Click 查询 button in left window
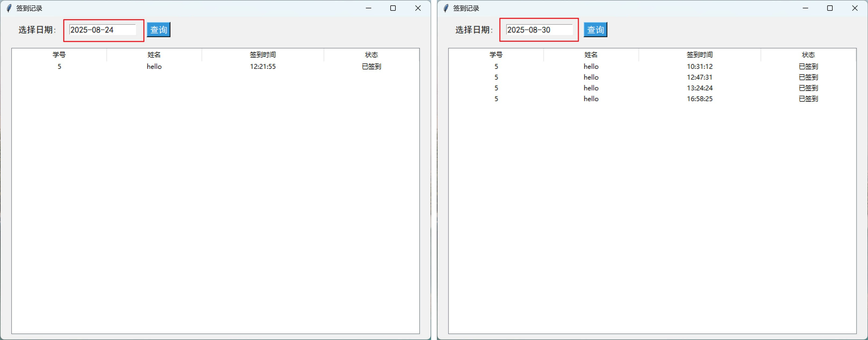Viewport: 868px width, 340px height. pos(158,30)
